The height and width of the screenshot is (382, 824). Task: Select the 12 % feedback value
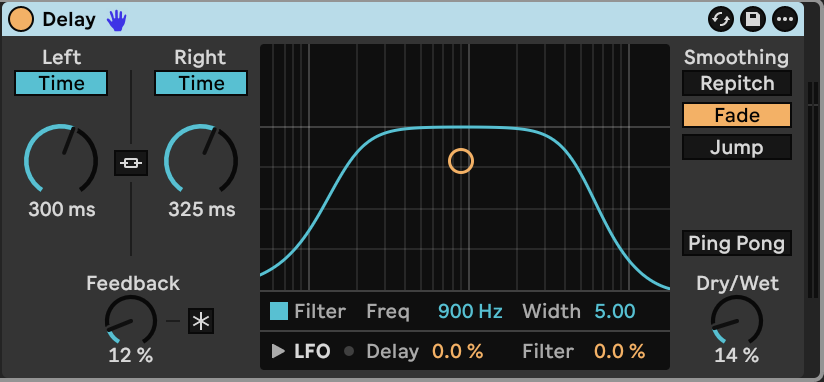(x=131, y=356)
